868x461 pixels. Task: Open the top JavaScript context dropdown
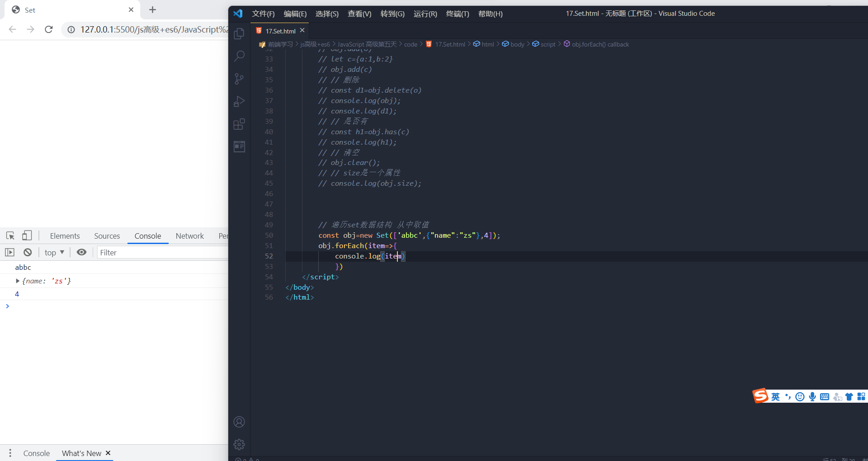[x=54, y=252]
